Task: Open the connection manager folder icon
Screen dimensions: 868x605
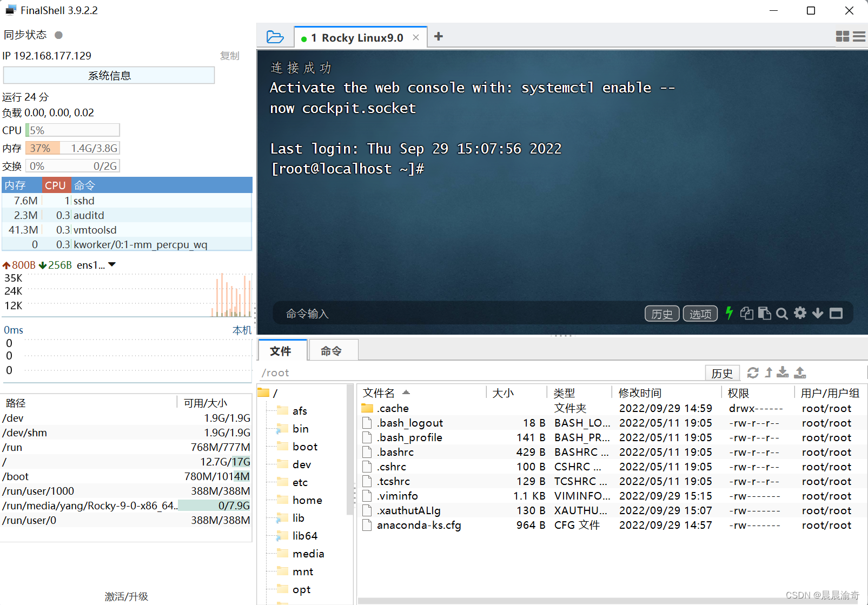Action: (x=275, y=37)
